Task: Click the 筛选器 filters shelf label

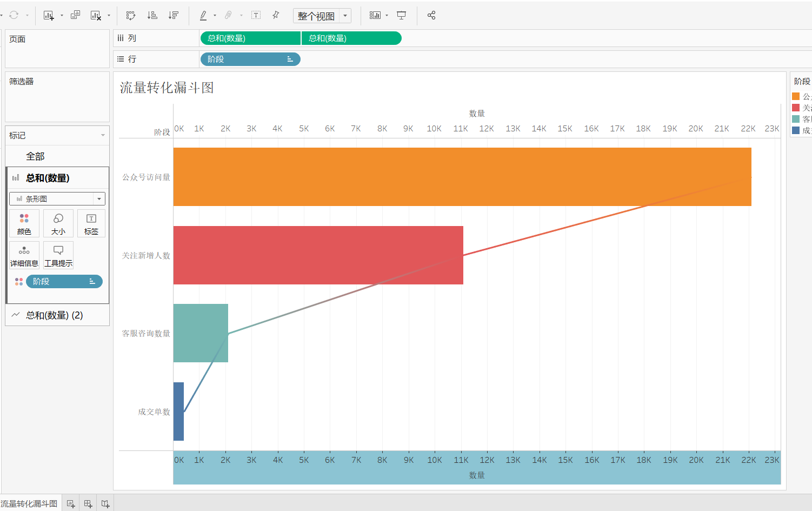Action: coord(22,82)
